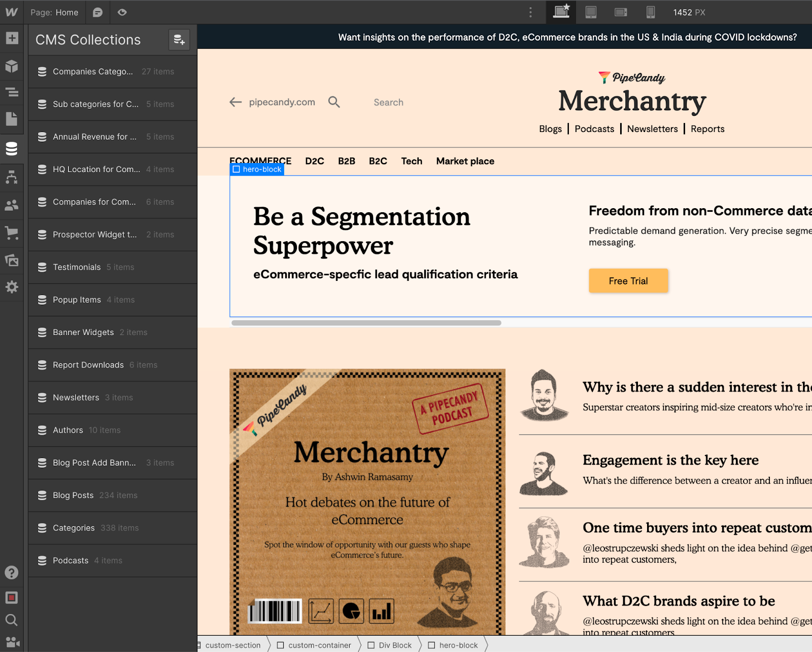Viewport: 812px width, 652px height.
Task: Open Prospector Widget t... collection
Action: click(113, 235)
